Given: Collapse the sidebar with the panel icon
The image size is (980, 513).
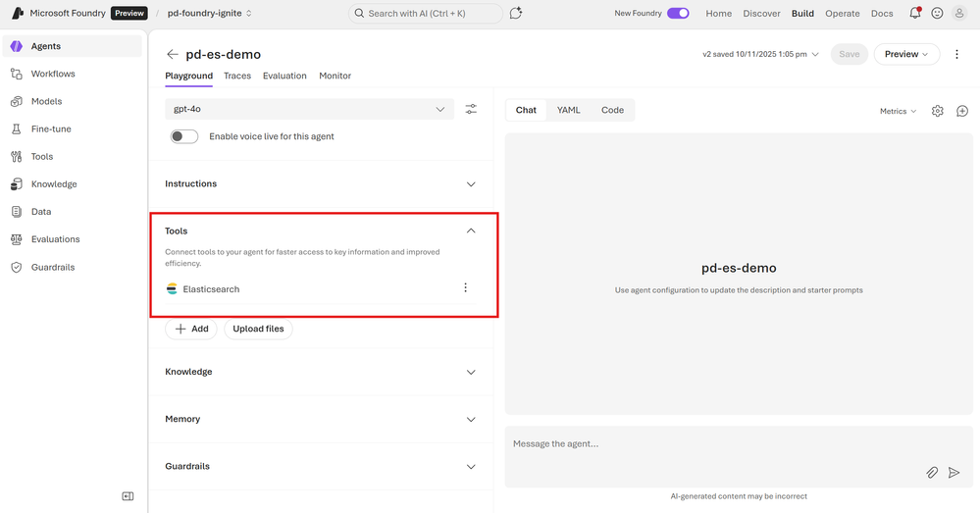Looking at the screenshot, I should [x=128, y=496].
